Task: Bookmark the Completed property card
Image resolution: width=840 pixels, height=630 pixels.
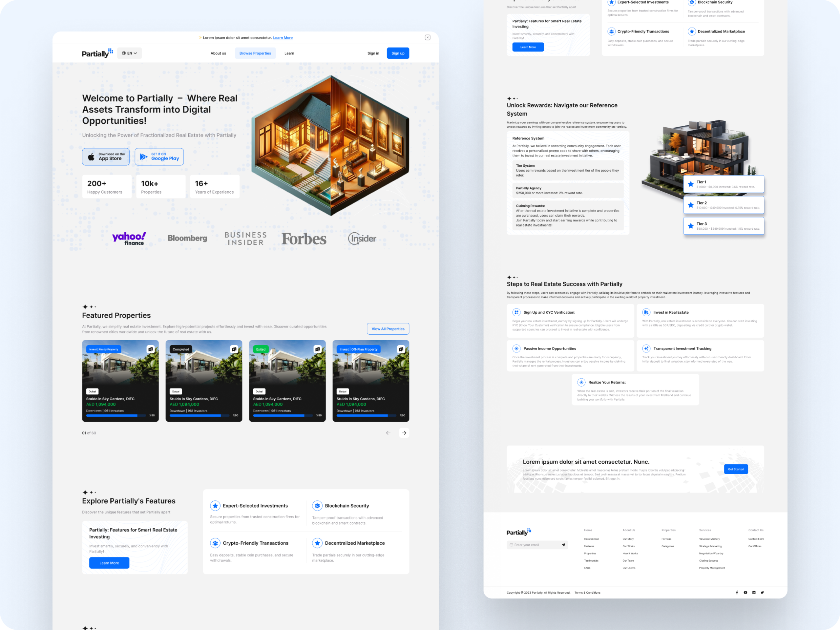Action: pos(234,349)
